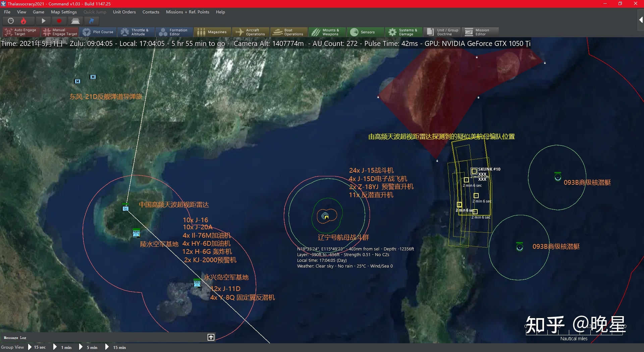Click the red record button

click(x=59, y=21)
